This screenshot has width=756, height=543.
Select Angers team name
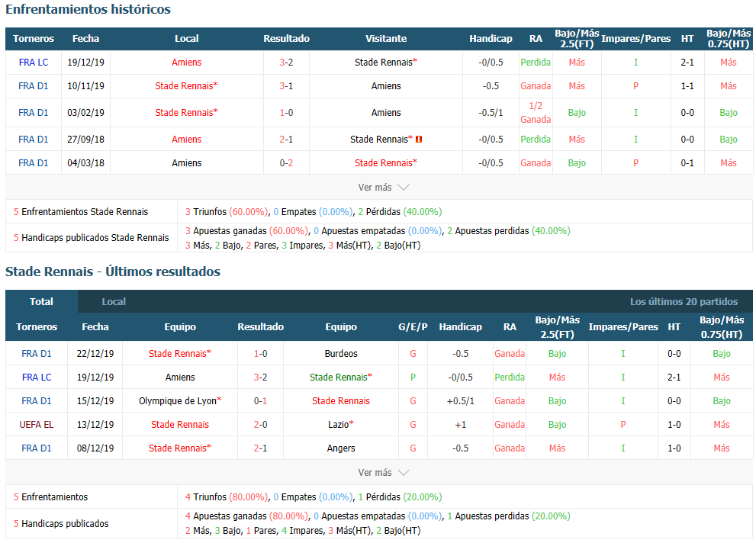click(x=341, y=448)
